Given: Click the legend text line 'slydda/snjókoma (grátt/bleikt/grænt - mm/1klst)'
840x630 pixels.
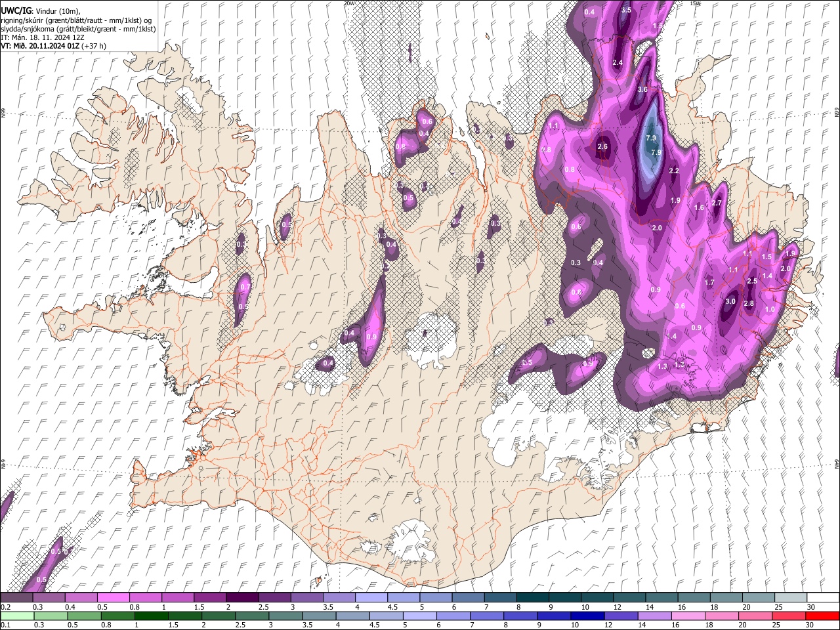Looking at the screenshot, I should pos(78,29).
